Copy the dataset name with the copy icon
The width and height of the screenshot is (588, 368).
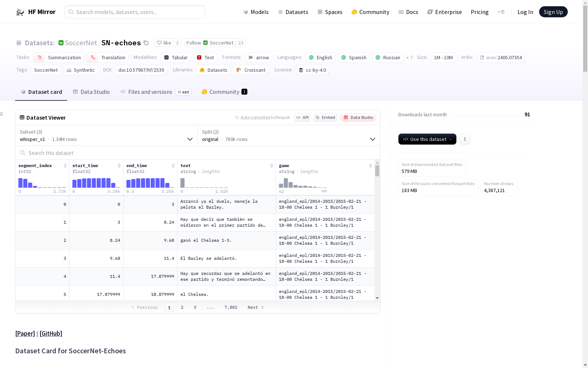[146, 43]
